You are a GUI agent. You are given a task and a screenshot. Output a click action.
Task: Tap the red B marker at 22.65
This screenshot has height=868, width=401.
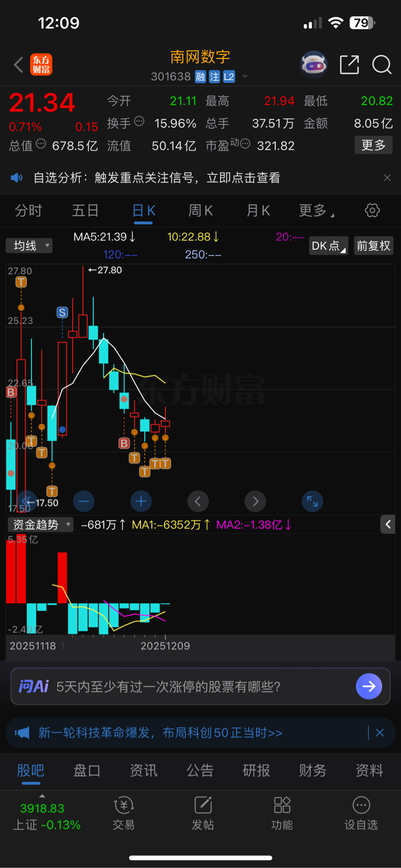tap(11, 392)
